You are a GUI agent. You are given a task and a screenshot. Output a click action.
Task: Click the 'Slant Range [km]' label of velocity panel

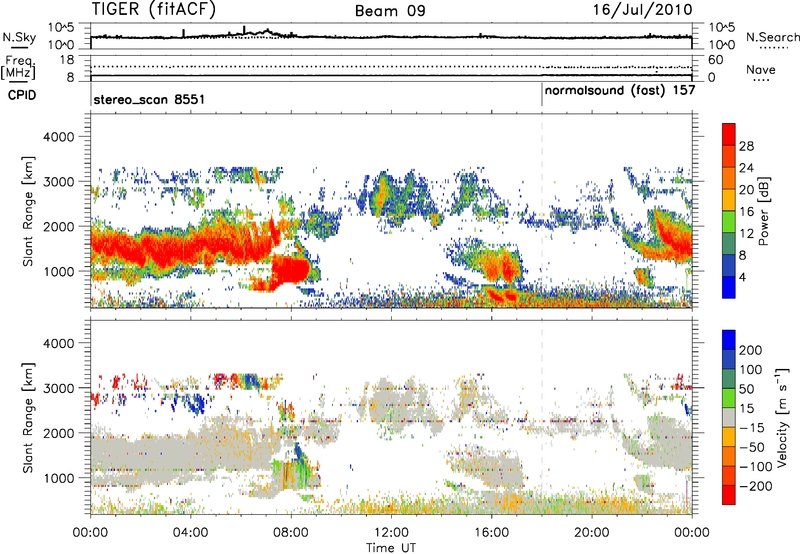(x=28, y=418)
